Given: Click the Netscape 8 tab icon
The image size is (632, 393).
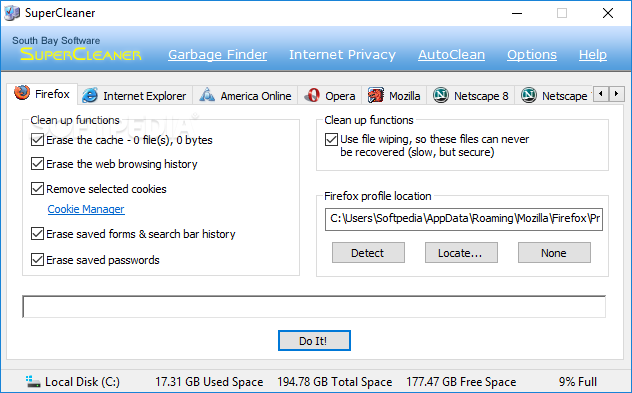Looking at the screenshot, I should [x=441, y=95].
